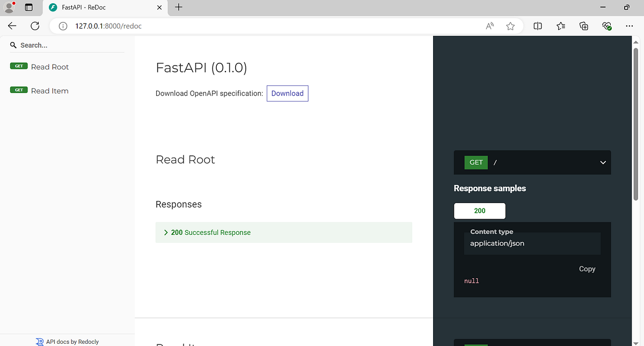Click the Redocly logo at sidebar bottom
Image resolution: width=644 pixels, height=346 pixels.
[x=40, y=342]
